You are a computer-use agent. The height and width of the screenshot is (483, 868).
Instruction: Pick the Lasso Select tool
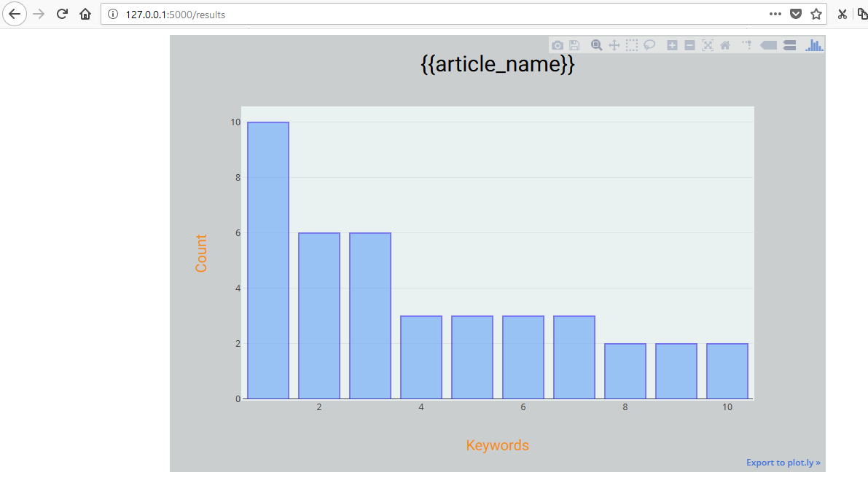(x=649, y=45)
